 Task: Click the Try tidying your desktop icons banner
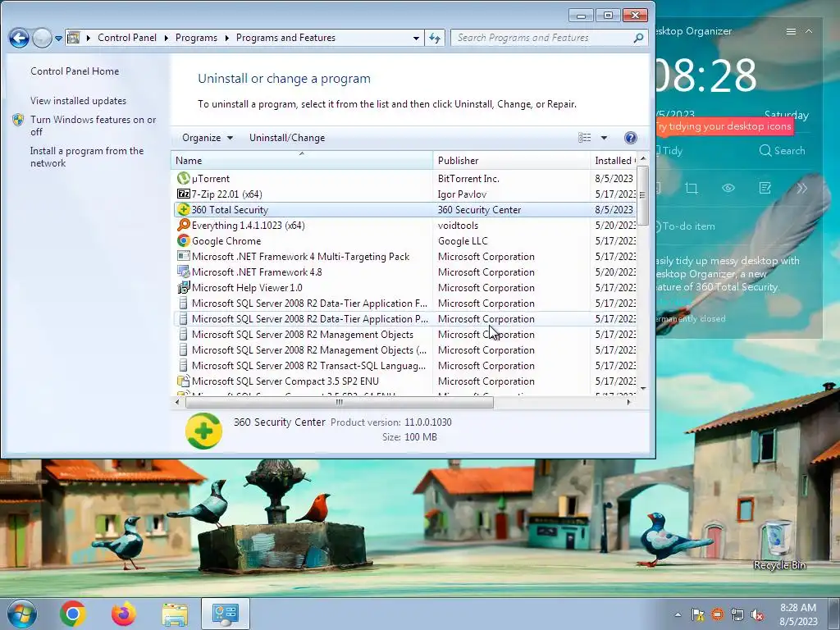pyautogui.click(x=724, y=126)
